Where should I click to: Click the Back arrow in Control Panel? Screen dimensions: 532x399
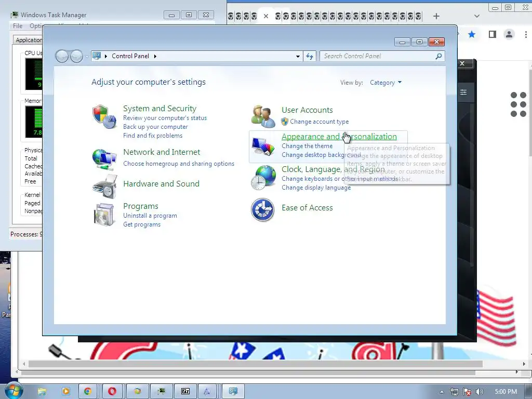[62, 56]
